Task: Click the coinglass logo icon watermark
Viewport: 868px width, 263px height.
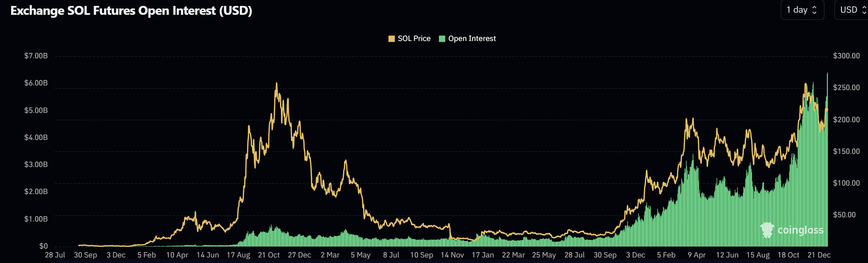Action: coord(767,230)
